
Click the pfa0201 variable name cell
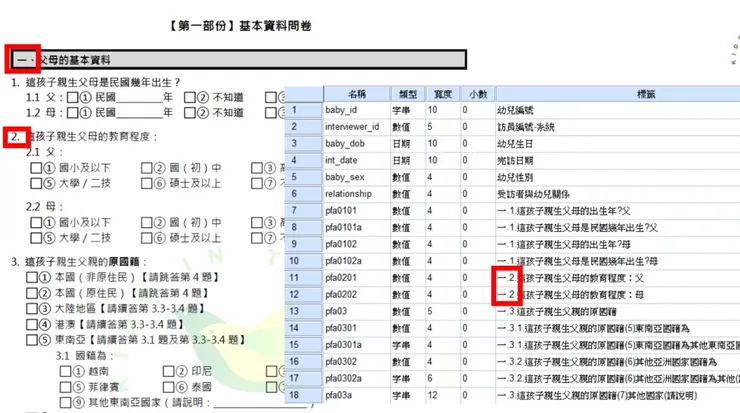click(357, 278)
